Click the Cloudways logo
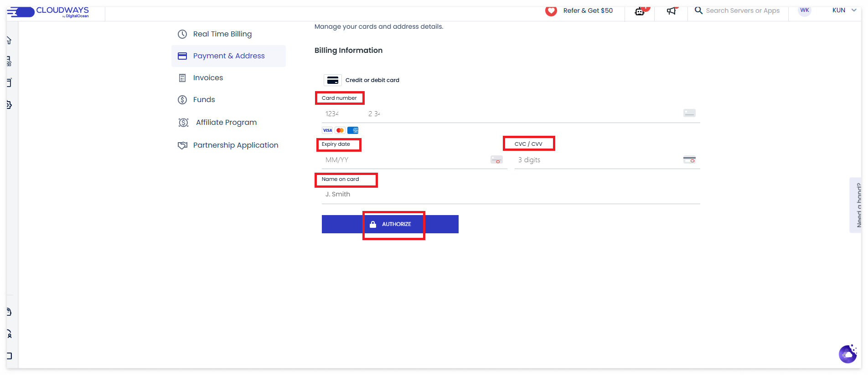Viewport: 868px width, 375px height. point(48,12)
